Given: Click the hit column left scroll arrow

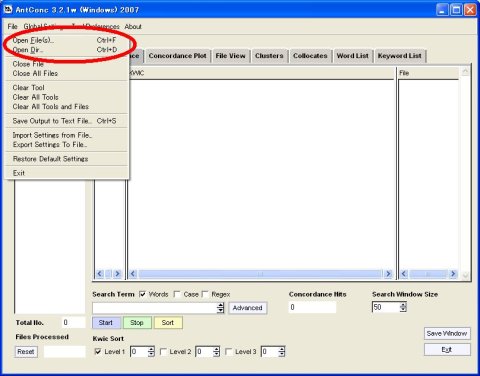Looking at the screenshot, I should pyautogui.click(x=99, y=274).
